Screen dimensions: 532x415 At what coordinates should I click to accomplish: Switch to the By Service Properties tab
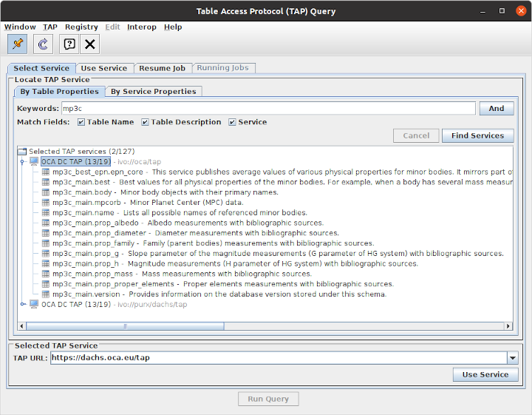[153, 91]
